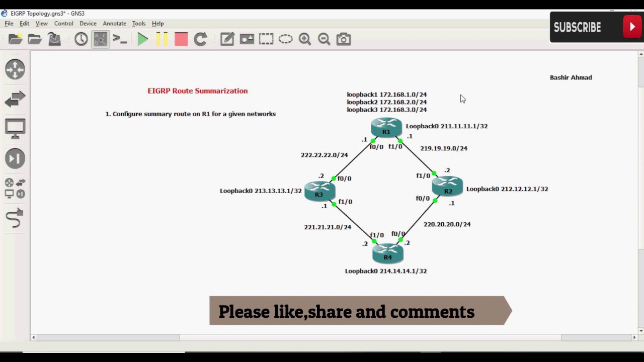Zoom in on the topology
The image size is (644, 362).
tap(305, 39)
